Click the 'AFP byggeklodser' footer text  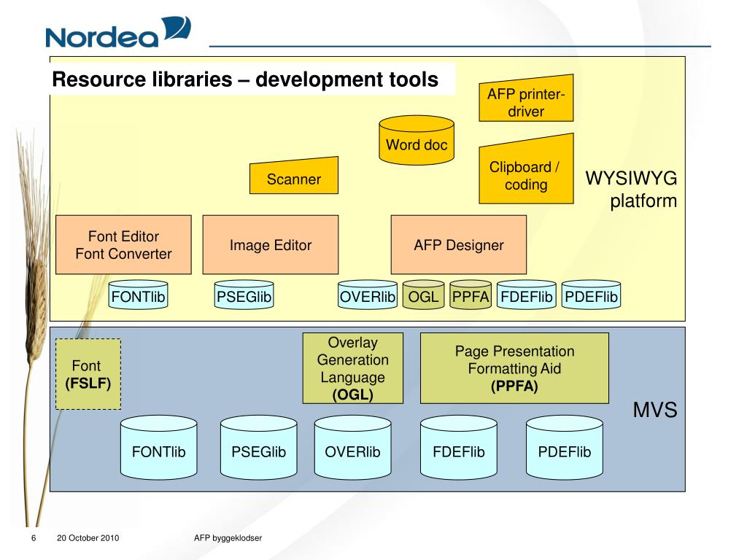point(228,538)
